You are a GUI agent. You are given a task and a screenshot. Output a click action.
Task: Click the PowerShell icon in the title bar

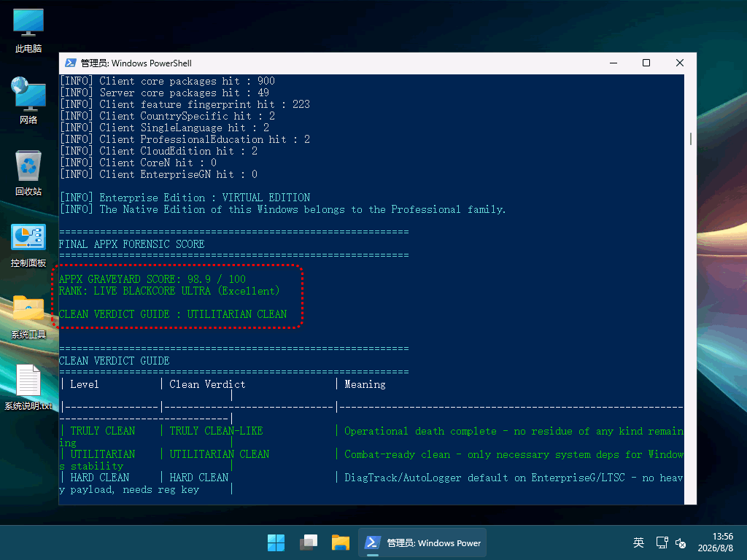pyautogui.click(x=71, y=63)
